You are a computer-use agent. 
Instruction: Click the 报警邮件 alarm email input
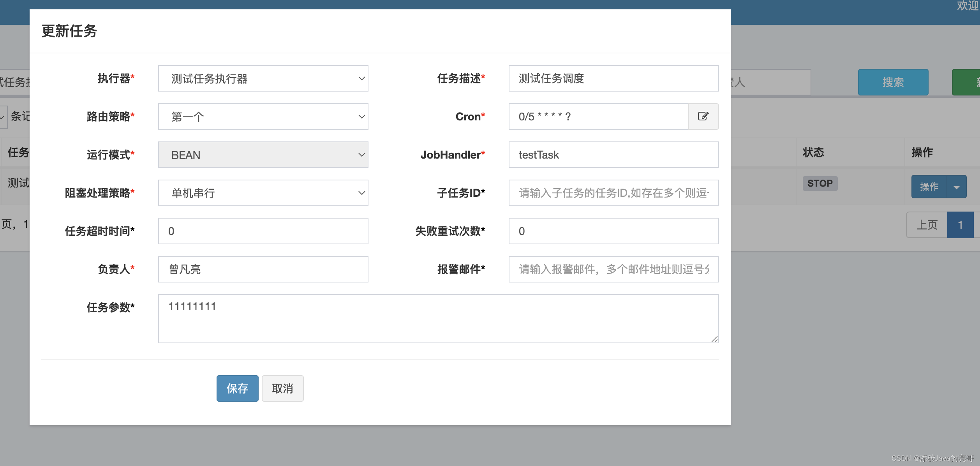pos(613,269)
